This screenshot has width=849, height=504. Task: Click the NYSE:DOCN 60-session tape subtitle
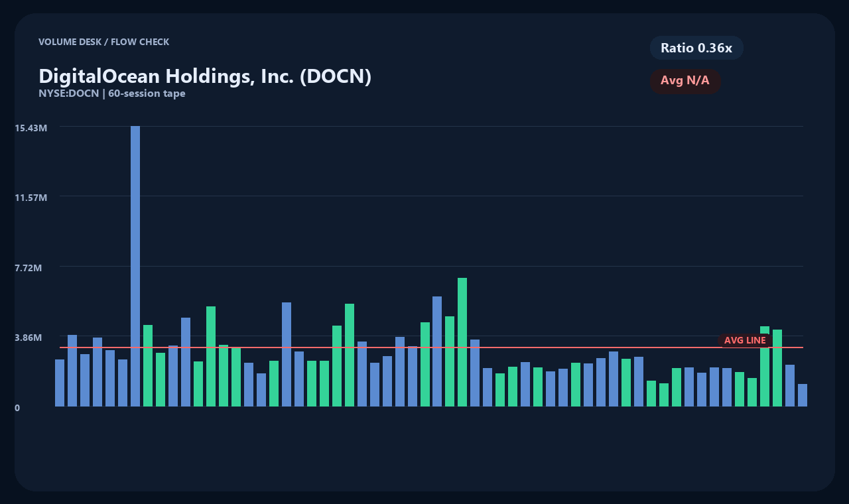pos(112,94)
